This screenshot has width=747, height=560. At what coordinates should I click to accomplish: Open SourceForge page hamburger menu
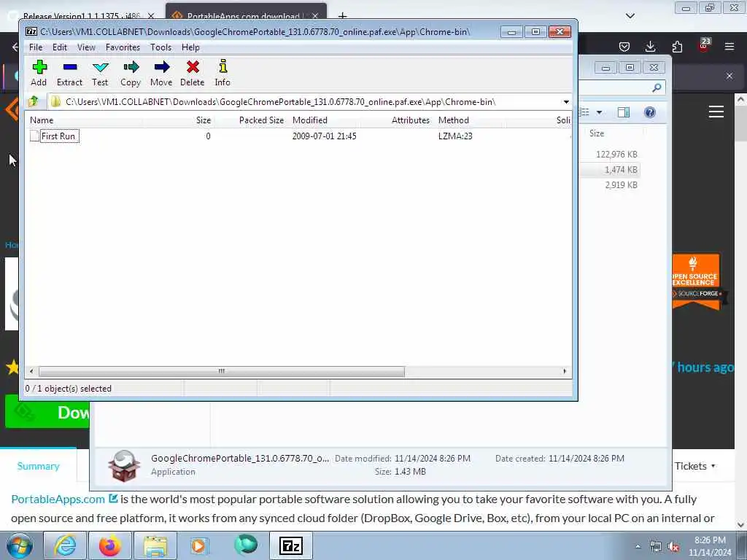pos(716,112)
